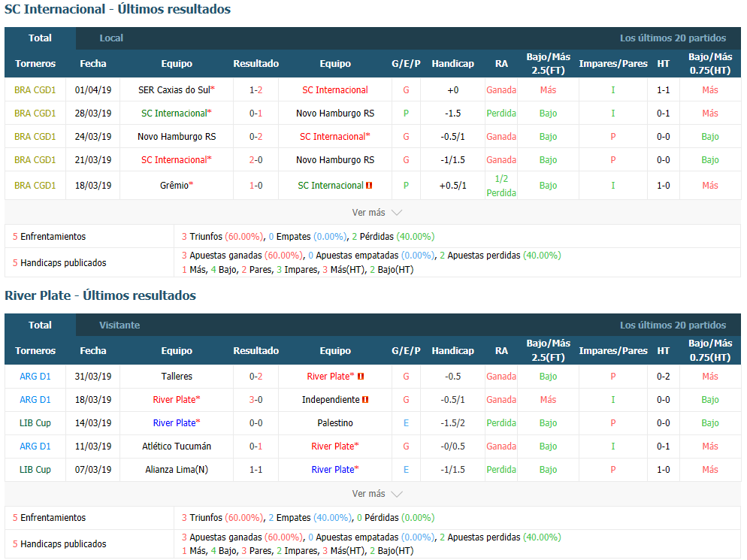The image size is (747, 560).
Task: Click result 2-0 of the 21/03/19 match
Action: 256,160
